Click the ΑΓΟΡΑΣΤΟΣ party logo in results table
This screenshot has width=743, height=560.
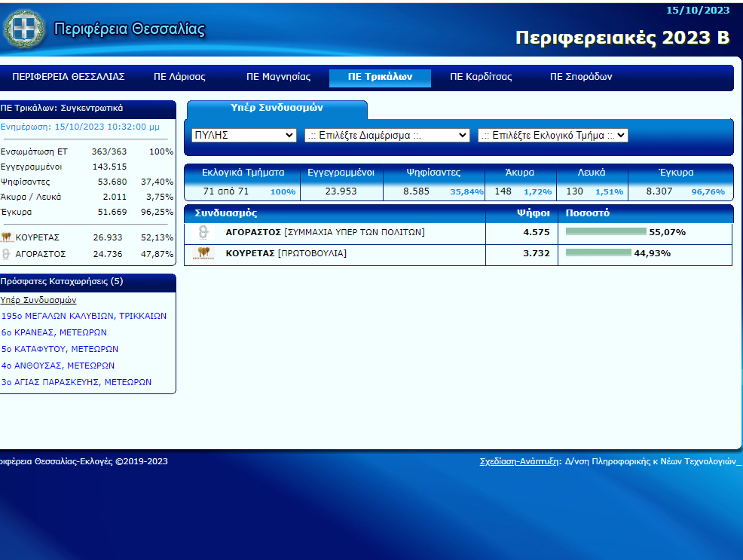tap(203, 232)
